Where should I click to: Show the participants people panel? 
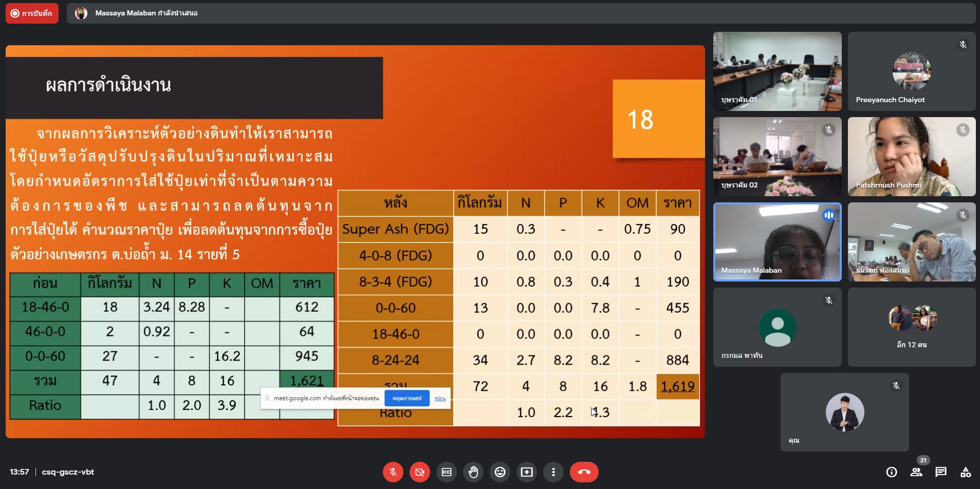916,472
